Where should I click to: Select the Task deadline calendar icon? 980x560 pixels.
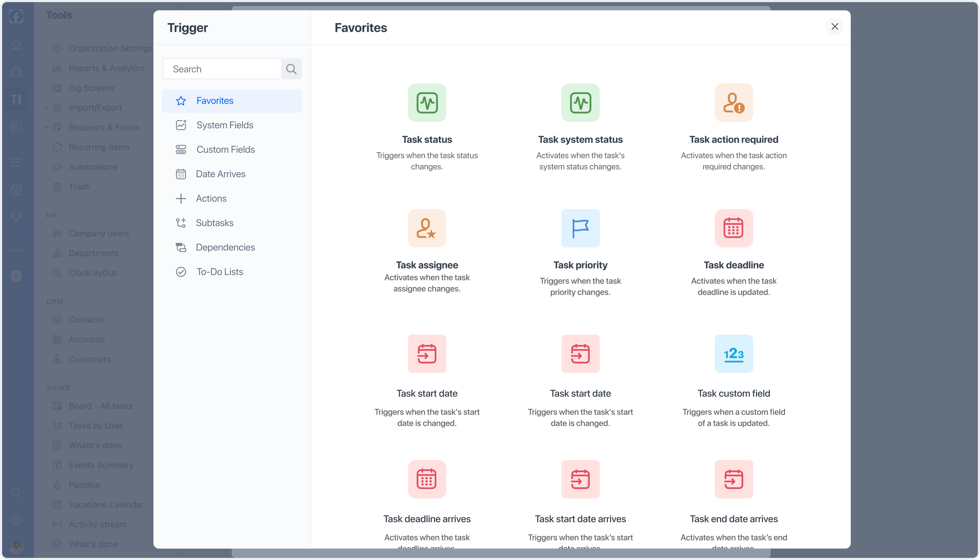tap(734, 228)
